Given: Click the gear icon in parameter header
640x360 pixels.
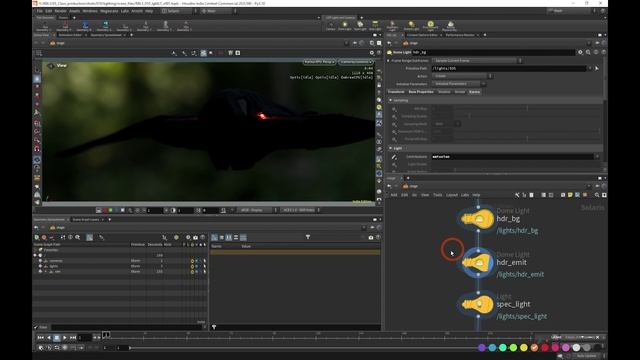Looking at the screenshot, I should 580,52.
